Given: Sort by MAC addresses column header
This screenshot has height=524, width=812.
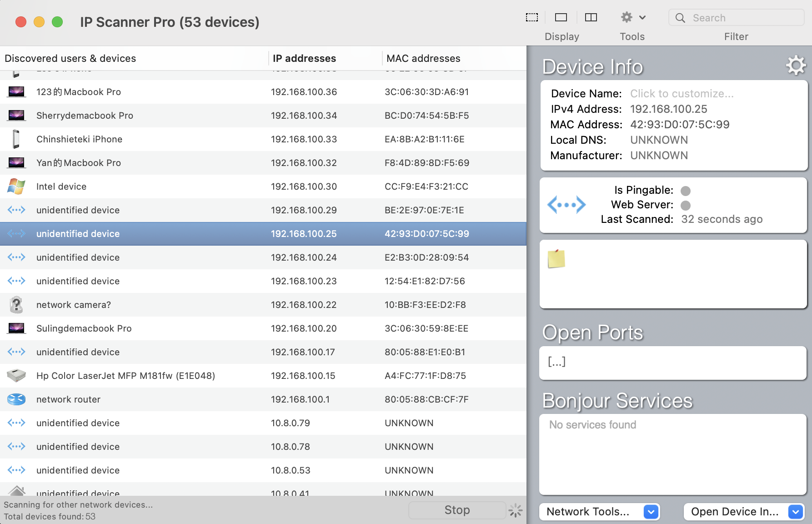Looking at the screenshot, I should (x=423, y=58).
